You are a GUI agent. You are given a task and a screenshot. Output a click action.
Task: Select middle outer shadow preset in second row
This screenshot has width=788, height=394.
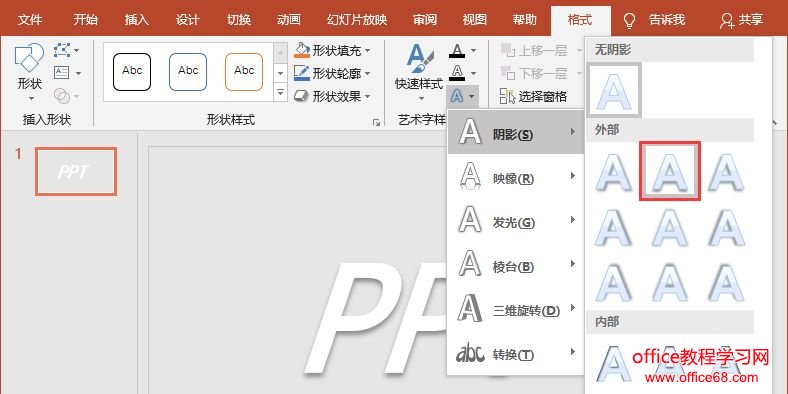click(x=670, y=228)
